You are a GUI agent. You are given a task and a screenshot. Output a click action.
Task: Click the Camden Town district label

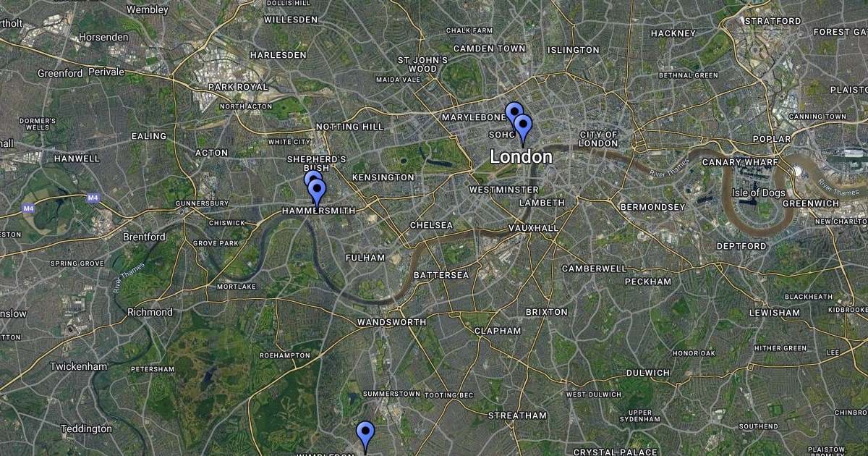point(489,48)
